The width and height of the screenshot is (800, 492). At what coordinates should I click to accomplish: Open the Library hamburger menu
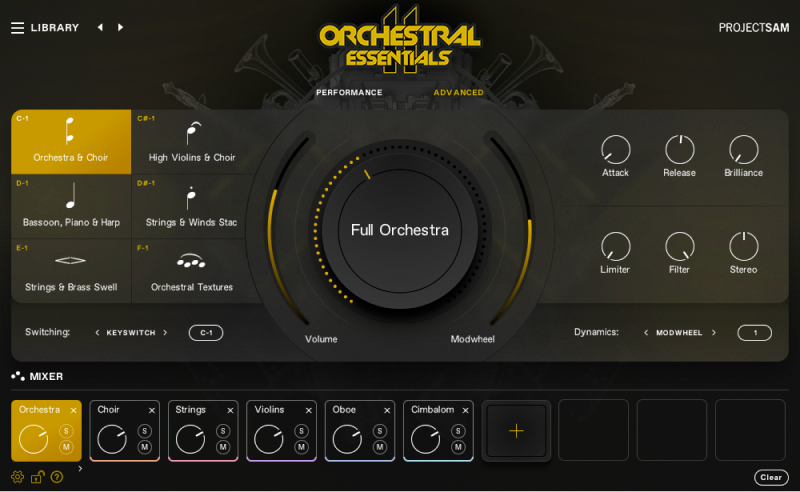click(x=17, y=28)
